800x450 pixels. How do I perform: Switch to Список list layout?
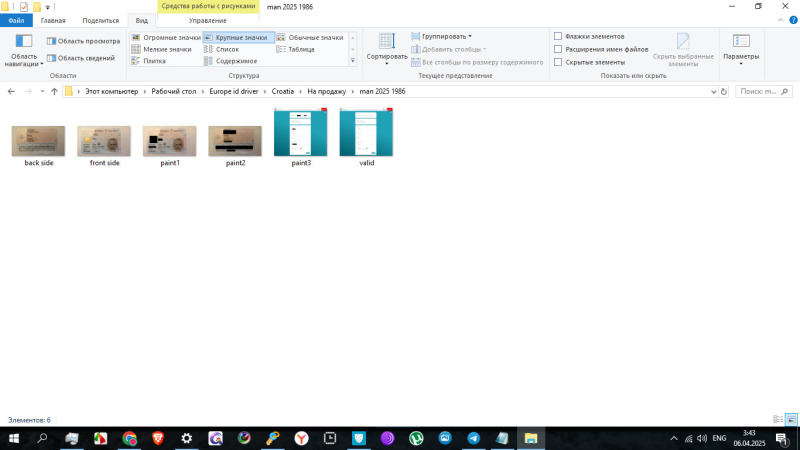[x=227, y=49]
